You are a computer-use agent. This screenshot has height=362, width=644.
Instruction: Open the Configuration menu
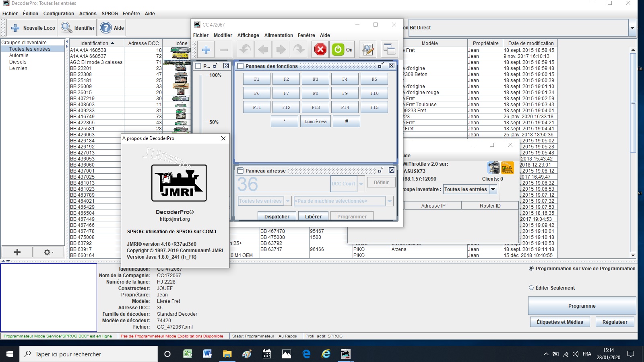click(x=59, y=13)
